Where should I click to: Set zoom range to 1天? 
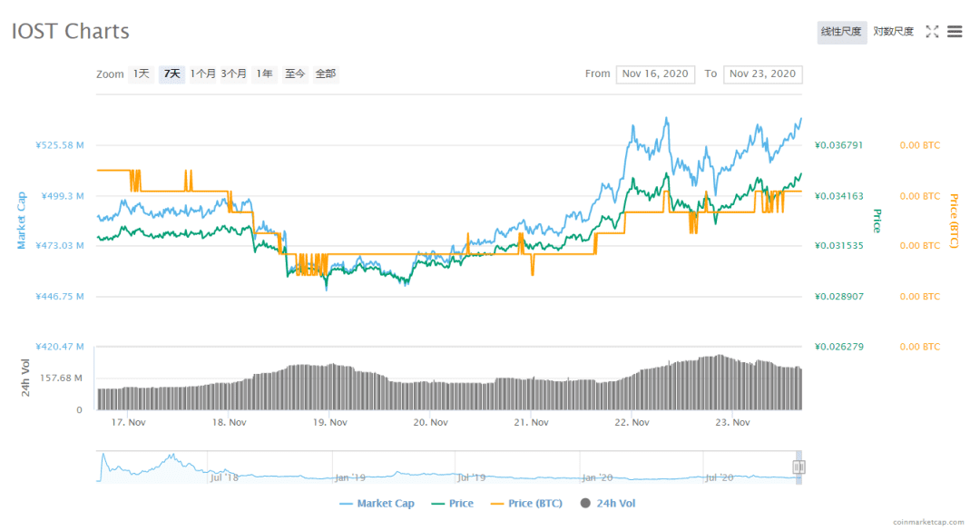coord(142,74)
